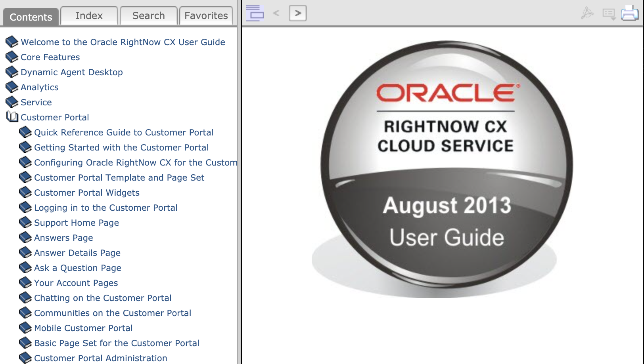Viewport: 644px width, 364px height.
Task: Open the Ask a Question Page link
Action: point(77,268)
